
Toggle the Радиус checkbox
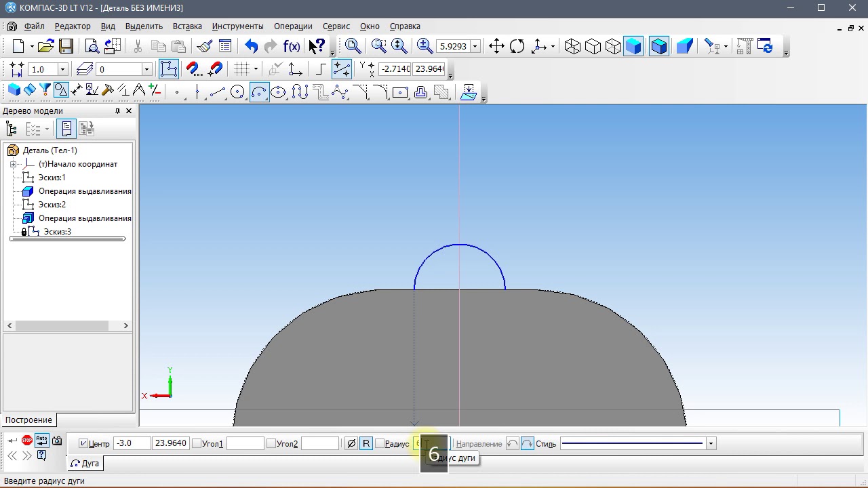(x=380, y=444)
